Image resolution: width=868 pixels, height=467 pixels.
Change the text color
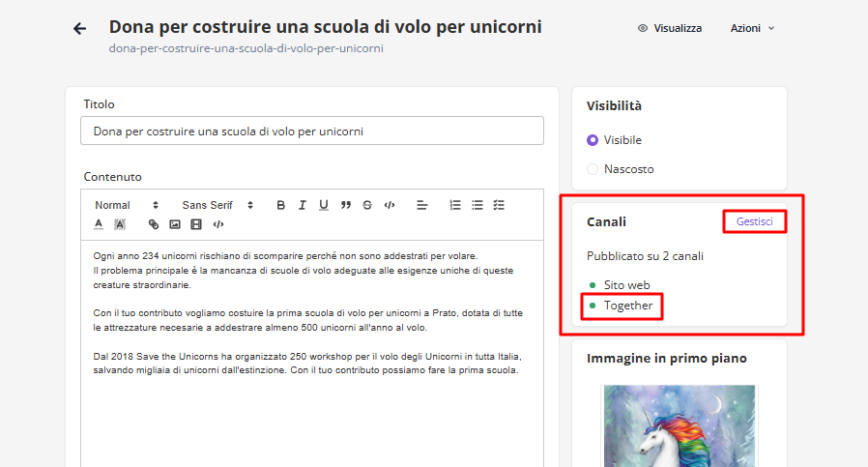tap(99, 224)
